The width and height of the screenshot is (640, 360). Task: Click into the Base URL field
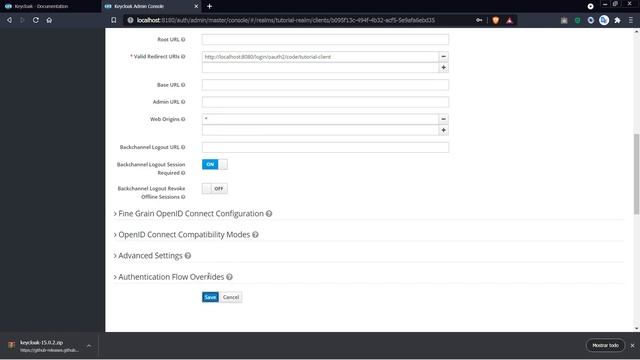325,85
